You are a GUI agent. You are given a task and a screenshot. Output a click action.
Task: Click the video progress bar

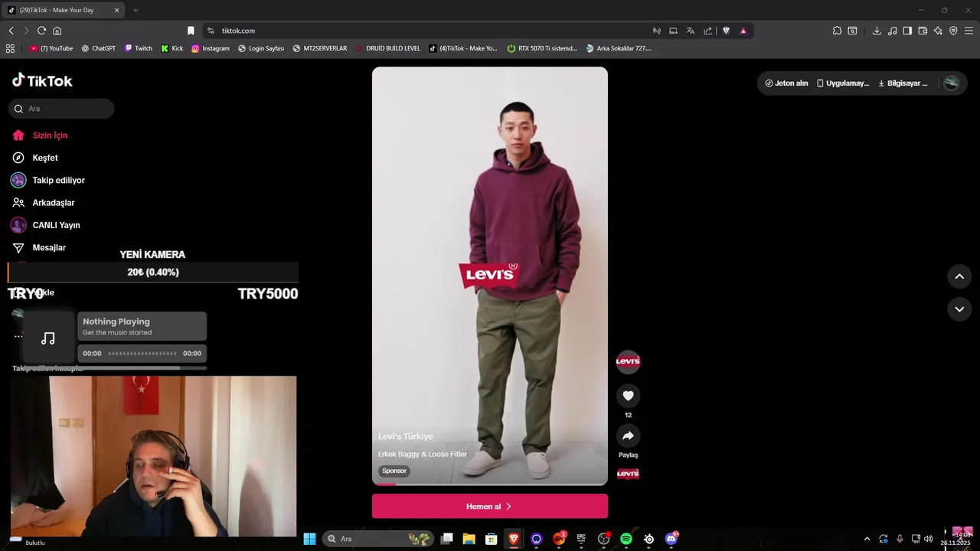coord(490,484)
